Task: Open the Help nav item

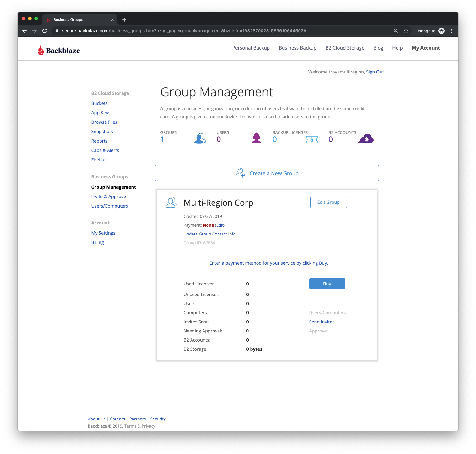Action: (x=398, y=48)
